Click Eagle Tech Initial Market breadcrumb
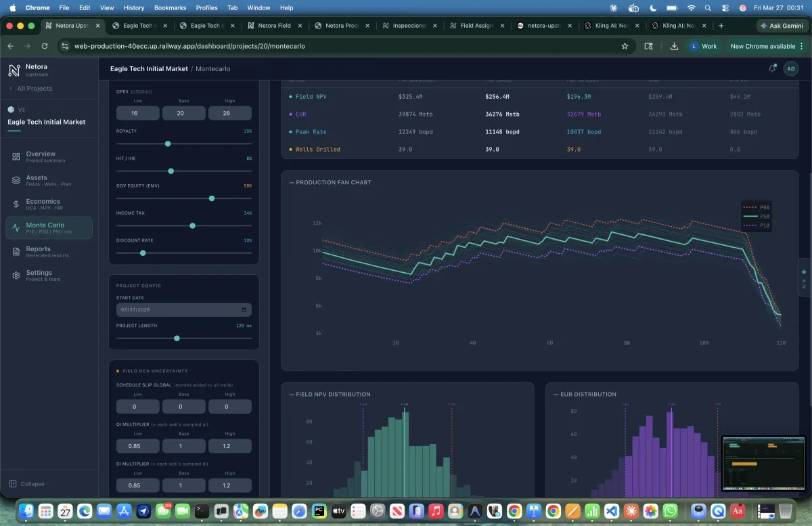 148,68
